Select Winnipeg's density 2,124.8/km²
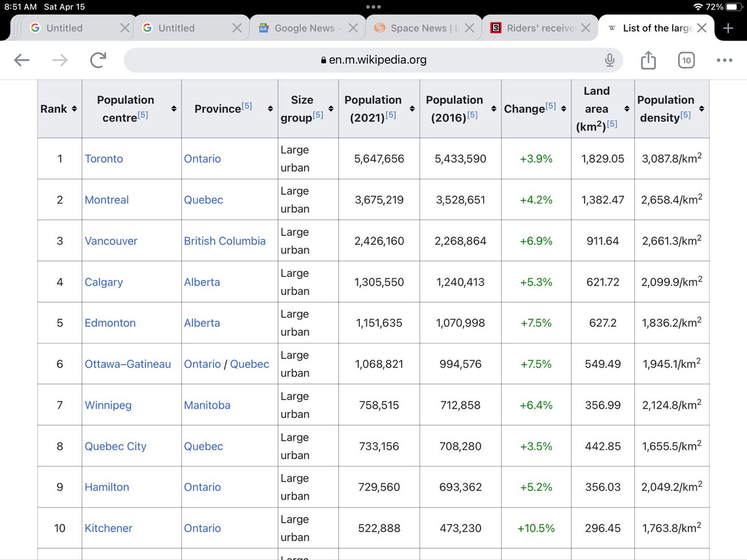The height and width of the screenshot is (560, 747). (672, 404)
